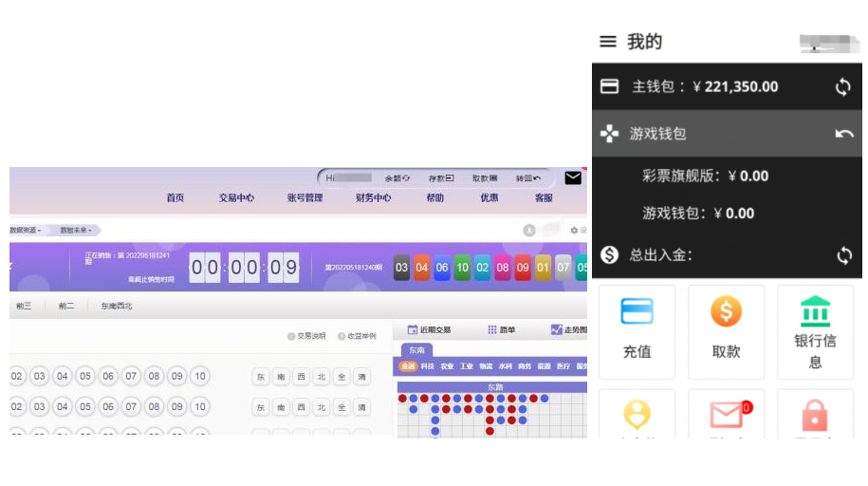
Task: Click 北 in the second row
Action: click(322, 407)
